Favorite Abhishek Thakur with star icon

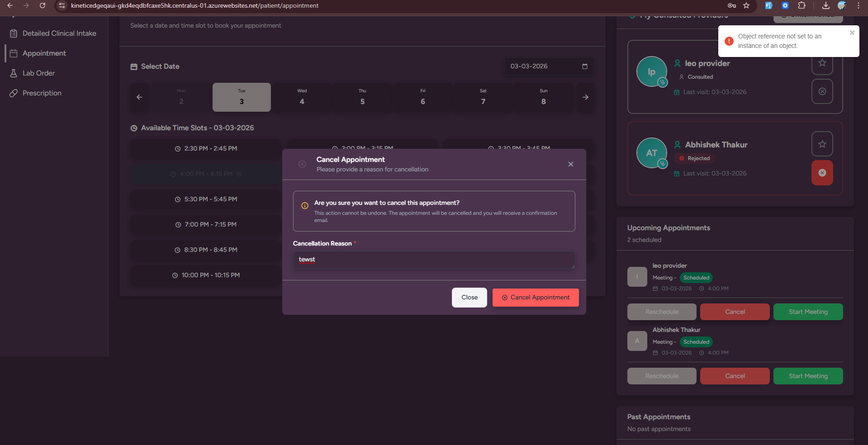(822, 144)
